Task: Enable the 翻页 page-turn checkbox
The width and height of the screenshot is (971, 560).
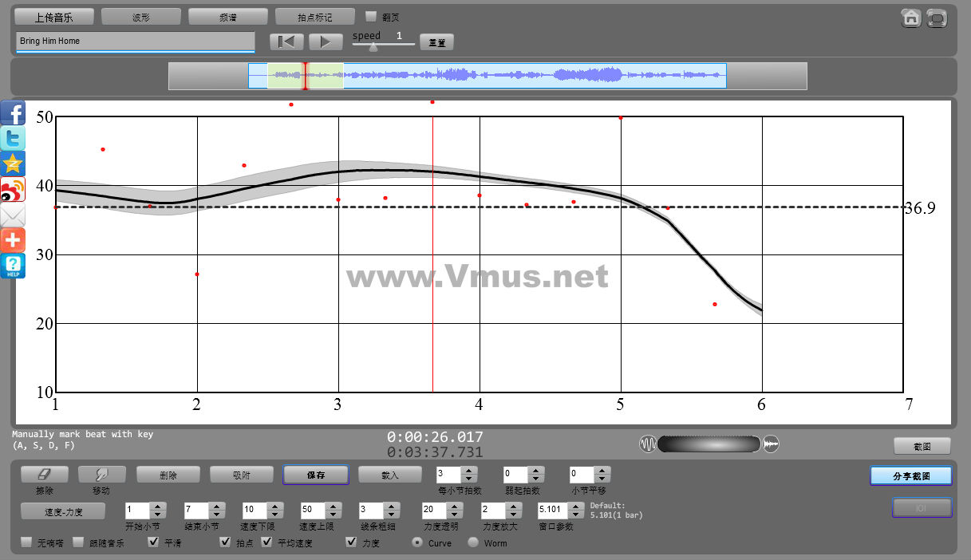Action: coord(371,16)
